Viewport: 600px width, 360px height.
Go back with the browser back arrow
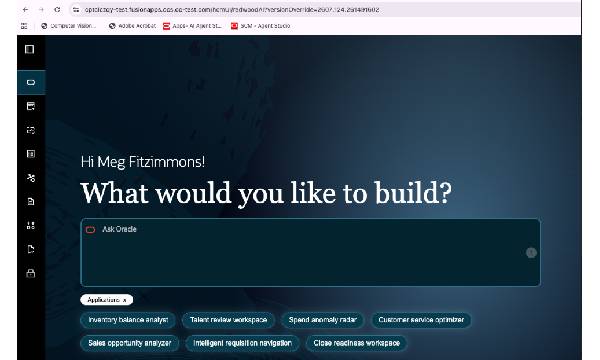(x=25, y=10)
